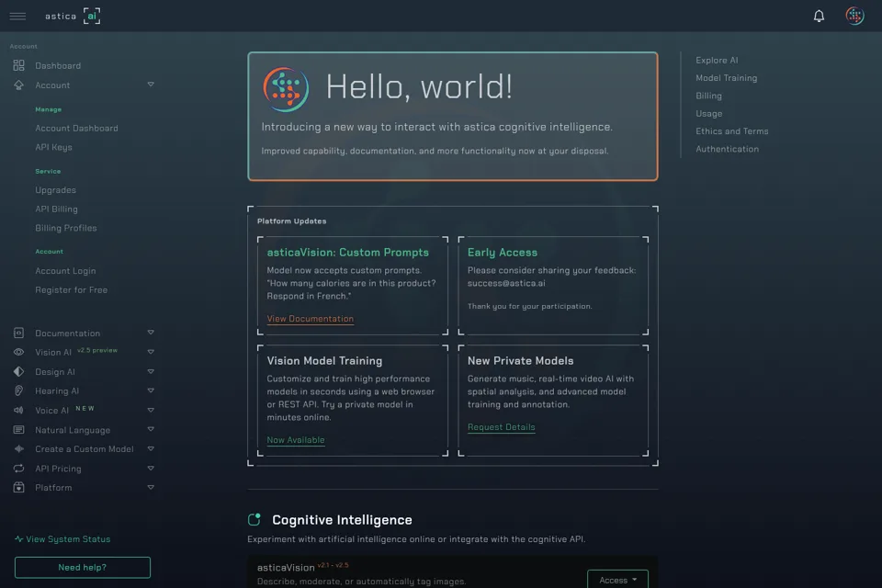The width and height of the screenshot is (882, 588).
Task: Click the Design AI icon
Action: 18,371
